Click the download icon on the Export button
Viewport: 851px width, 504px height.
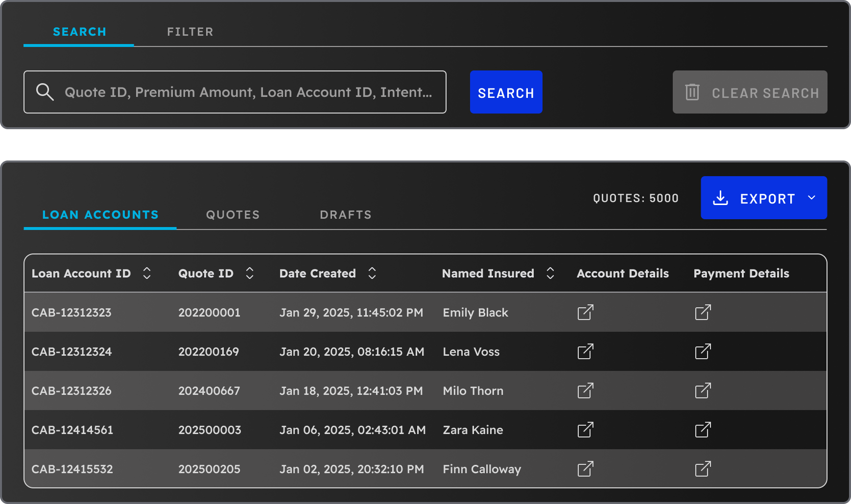tap(721, 198)
